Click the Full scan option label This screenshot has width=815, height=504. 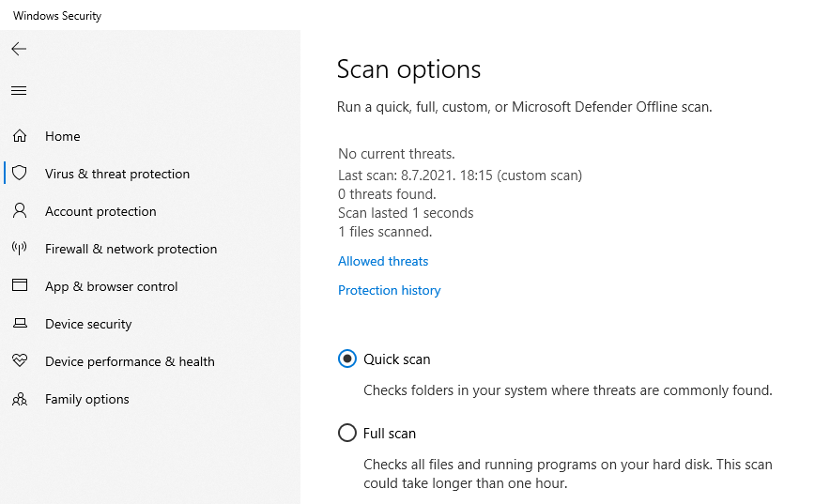[x=390, y=434]
